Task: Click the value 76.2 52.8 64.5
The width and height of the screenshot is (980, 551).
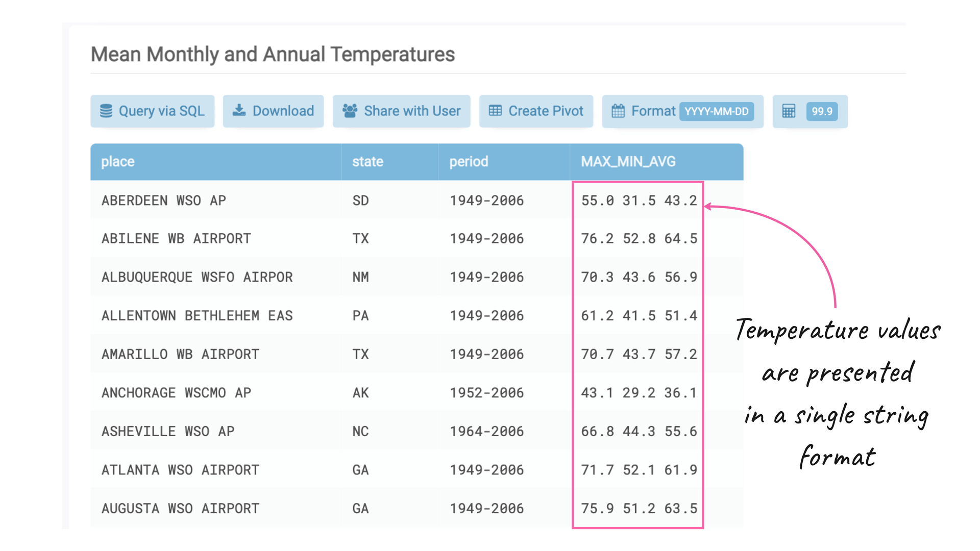Action: (x=639, y=239)
